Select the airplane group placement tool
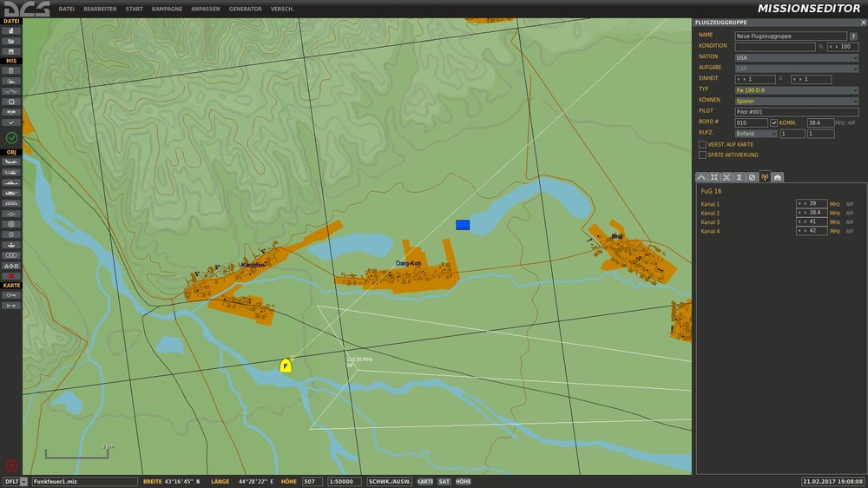 pyautogui.click(x=11, y=162)
